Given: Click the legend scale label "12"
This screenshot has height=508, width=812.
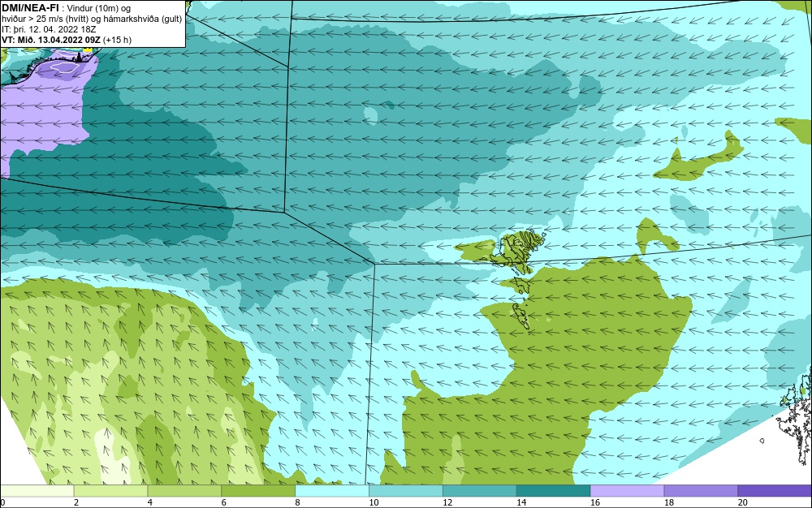Looking at the screenshot, I should 447,502.
